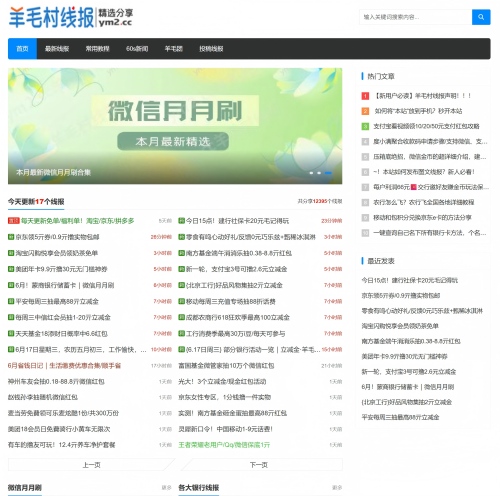Open 神州车友会 微信红包 article
Viewport: 500px width, 496px height.
(56, 381)
